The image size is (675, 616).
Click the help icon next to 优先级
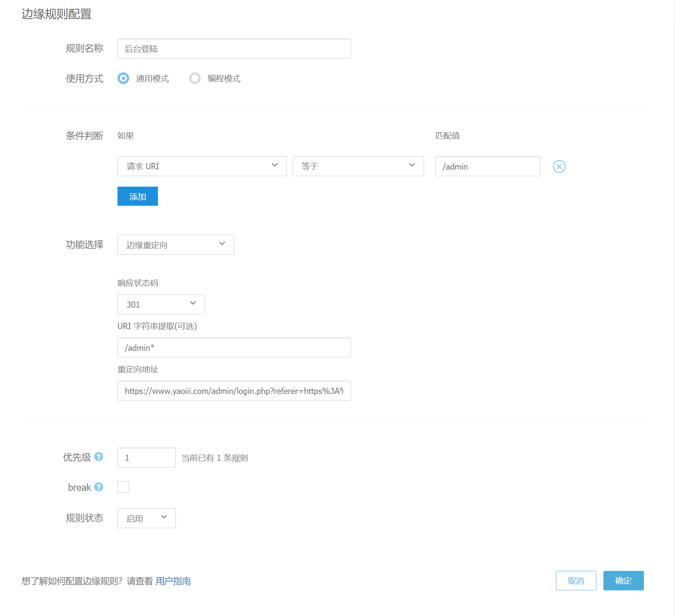coord(99,457)
